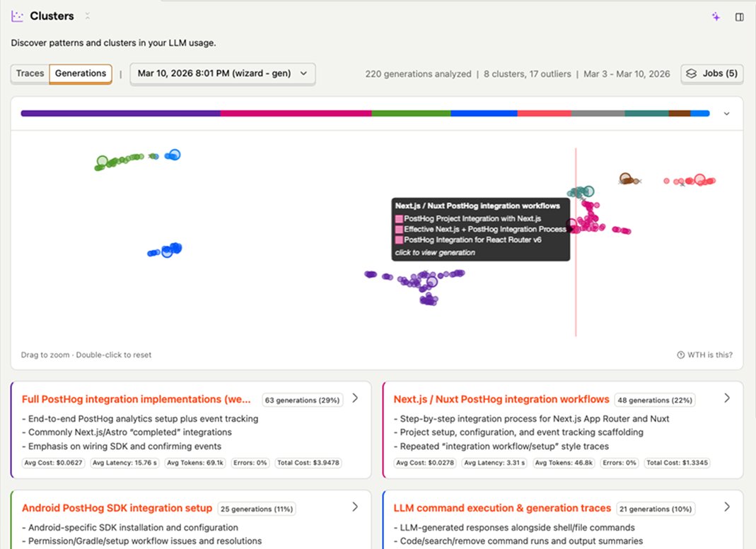Expand the LLM command execution card chevron
The image size is (756, 549).
727,507
